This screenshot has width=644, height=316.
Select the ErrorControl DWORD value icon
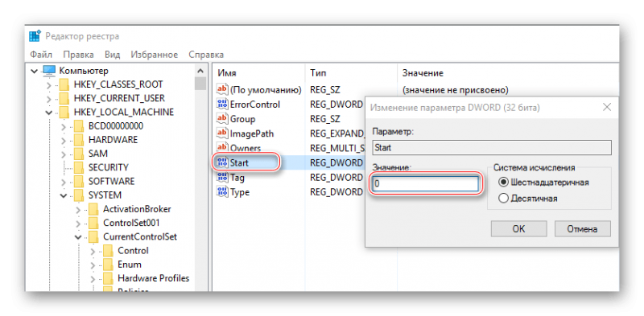click(x=222, y=105)
